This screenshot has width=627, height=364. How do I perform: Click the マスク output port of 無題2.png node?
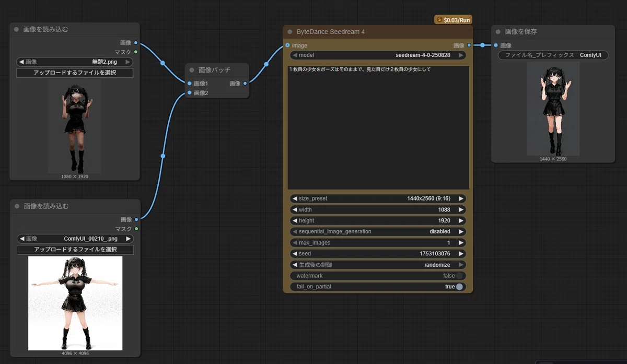click(136, 52)
